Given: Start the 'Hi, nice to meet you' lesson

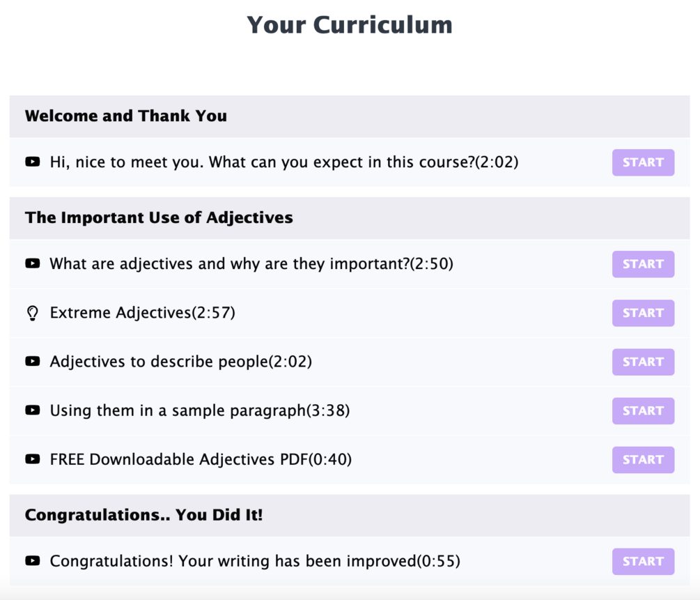Looking at the screenshot, I should click(643, 162).
